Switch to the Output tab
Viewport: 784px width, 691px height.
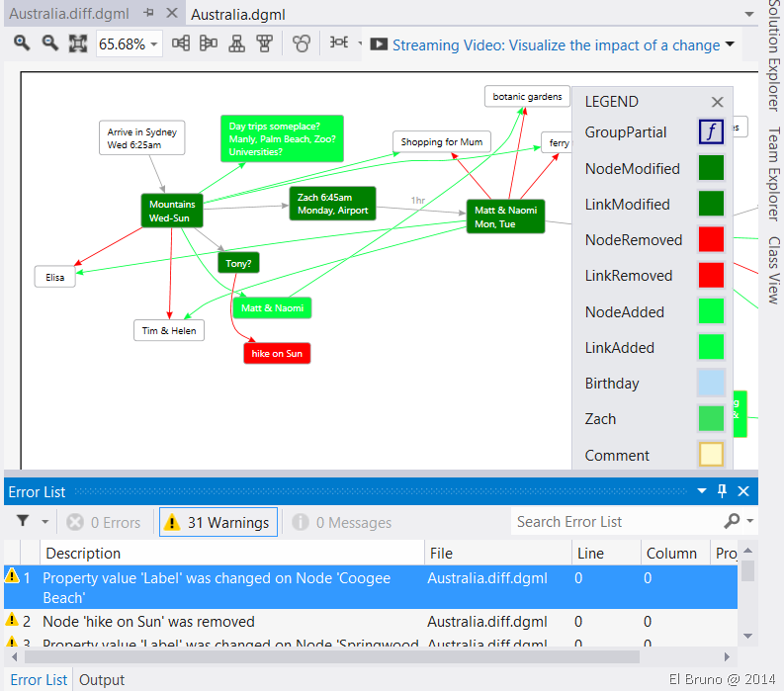[102, 679]
